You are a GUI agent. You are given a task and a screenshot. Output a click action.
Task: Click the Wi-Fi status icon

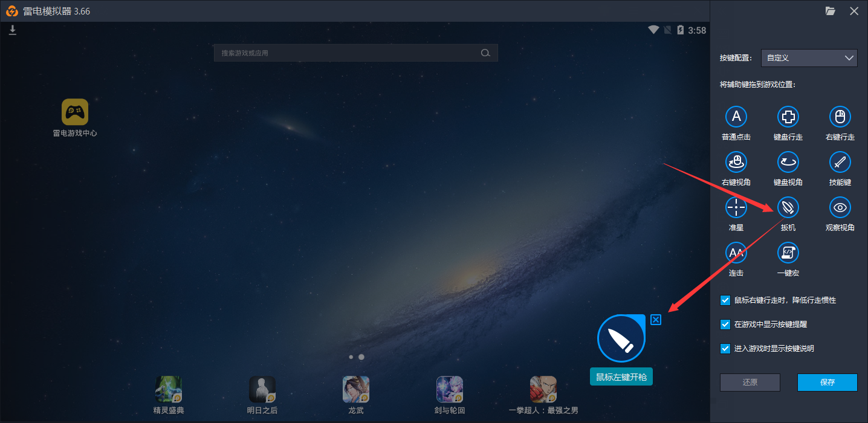653,30
